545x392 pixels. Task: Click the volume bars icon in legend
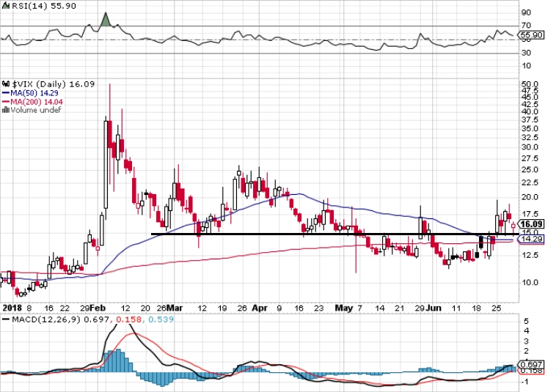pyautogui.click(x=6, y=110)
